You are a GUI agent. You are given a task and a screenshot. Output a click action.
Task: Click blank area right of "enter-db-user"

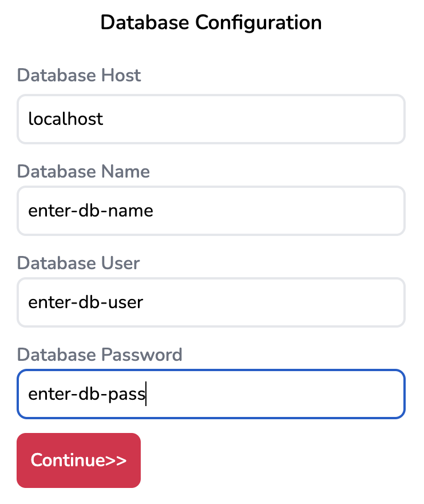coord(275,302)
